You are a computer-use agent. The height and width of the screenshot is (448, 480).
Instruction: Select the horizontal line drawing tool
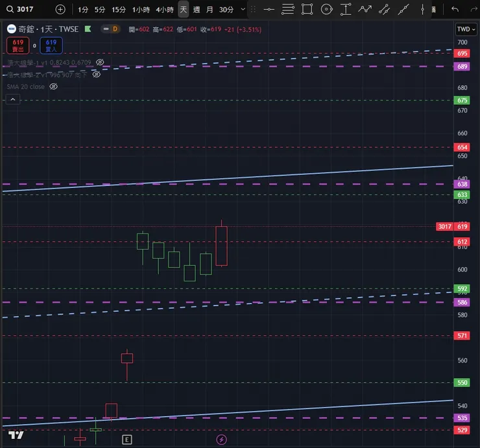pos(269,10)
